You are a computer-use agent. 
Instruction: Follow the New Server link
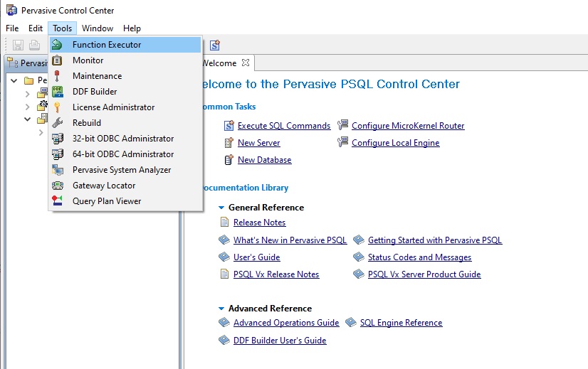258,143
